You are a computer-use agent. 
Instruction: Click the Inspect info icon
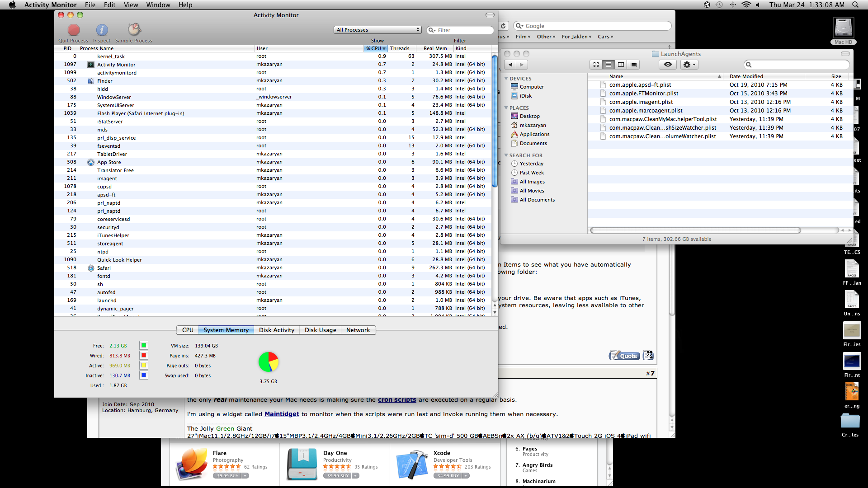pyautogui.click(x=102, y=30)
